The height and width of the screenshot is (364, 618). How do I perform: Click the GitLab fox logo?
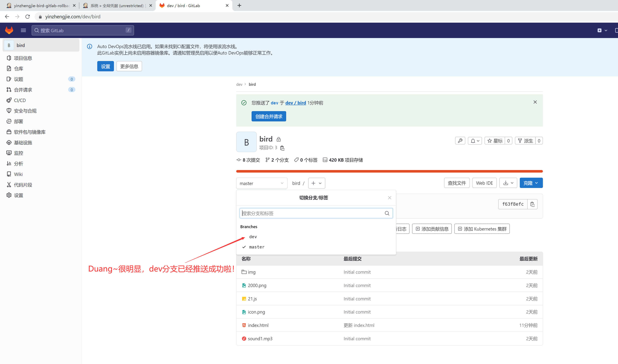coord(9,30)
